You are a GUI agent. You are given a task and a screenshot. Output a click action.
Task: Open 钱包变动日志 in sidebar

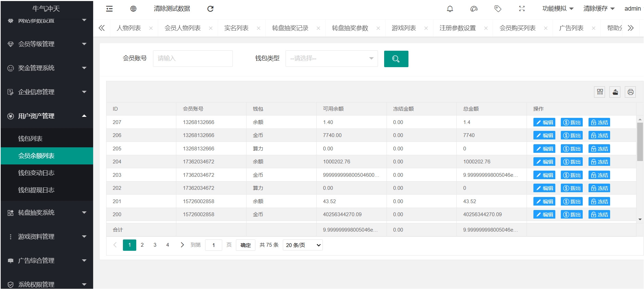[x=36, y=173]
